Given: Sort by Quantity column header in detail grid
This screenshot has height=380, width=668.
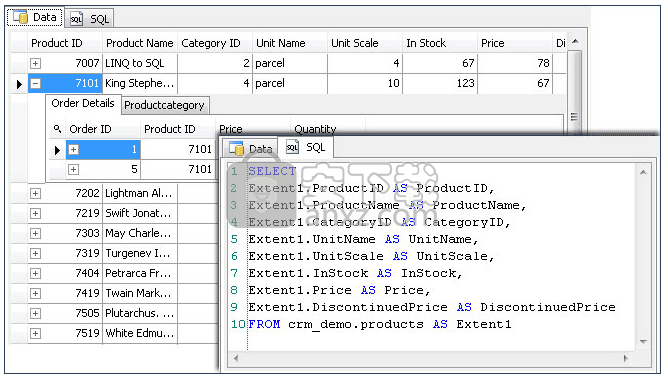Looking at the screenshot, I should (x=328, y=129).
